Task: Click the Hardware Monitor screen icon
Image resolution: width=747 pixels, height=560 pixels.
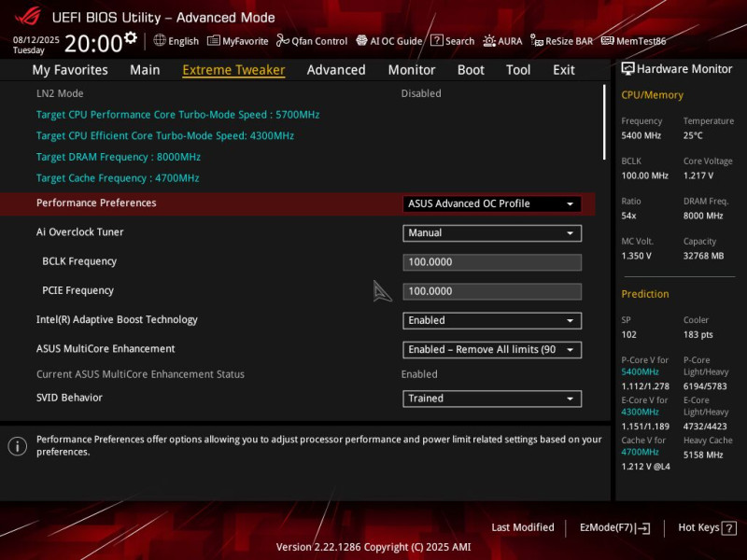Action: click(627, 69)
